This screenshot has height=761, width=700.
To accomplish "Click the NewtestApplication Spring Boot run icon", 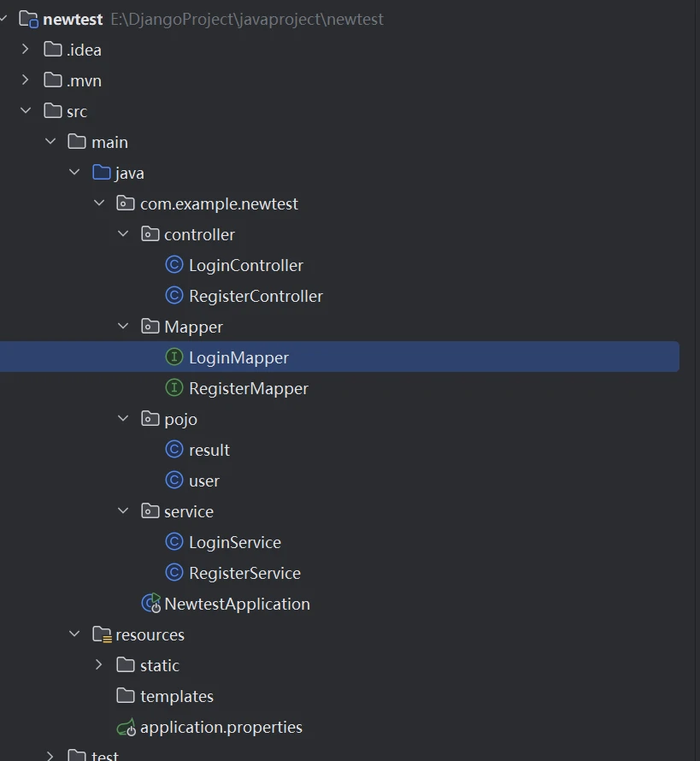I will click(151, 604).
